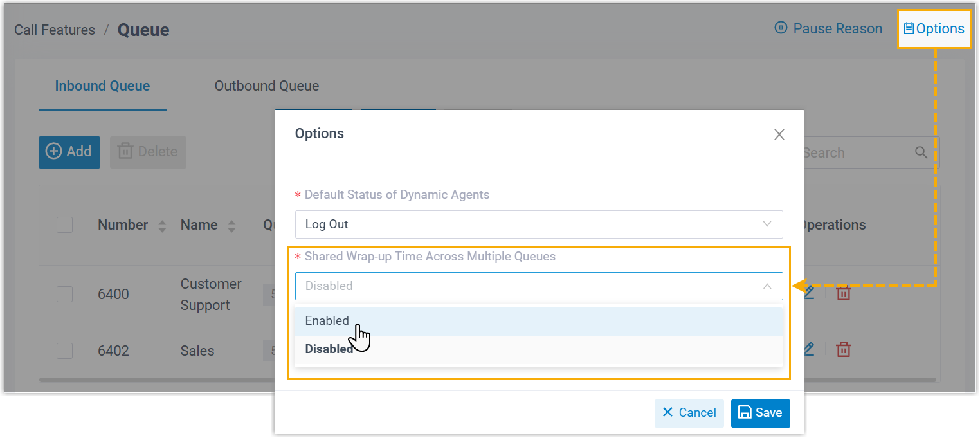Check the box for queue 6400
Viewport: 980px width, 438px height.
coord(64,294)
